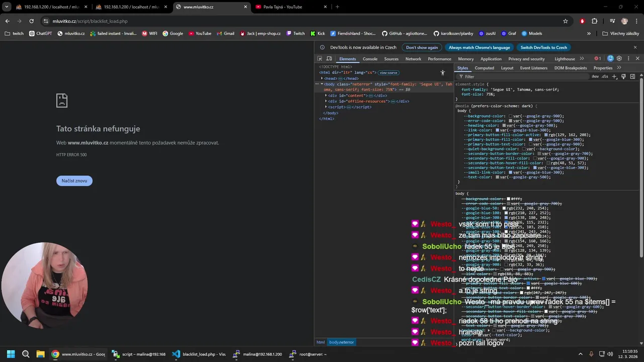Open Windows taskbar search
This screenshot has height=362, width=644.
coord(26,354)
